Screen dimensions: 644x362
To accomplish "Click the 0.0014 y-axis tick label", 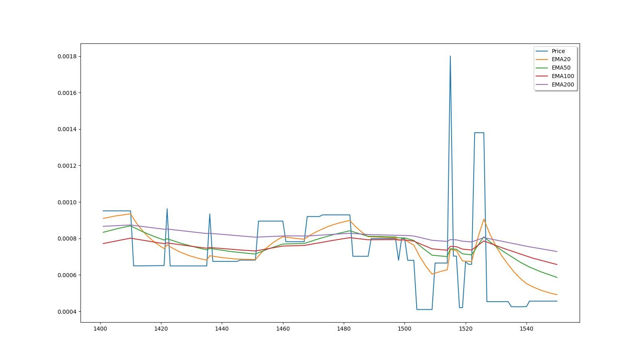I will click(x=67, y=129).
